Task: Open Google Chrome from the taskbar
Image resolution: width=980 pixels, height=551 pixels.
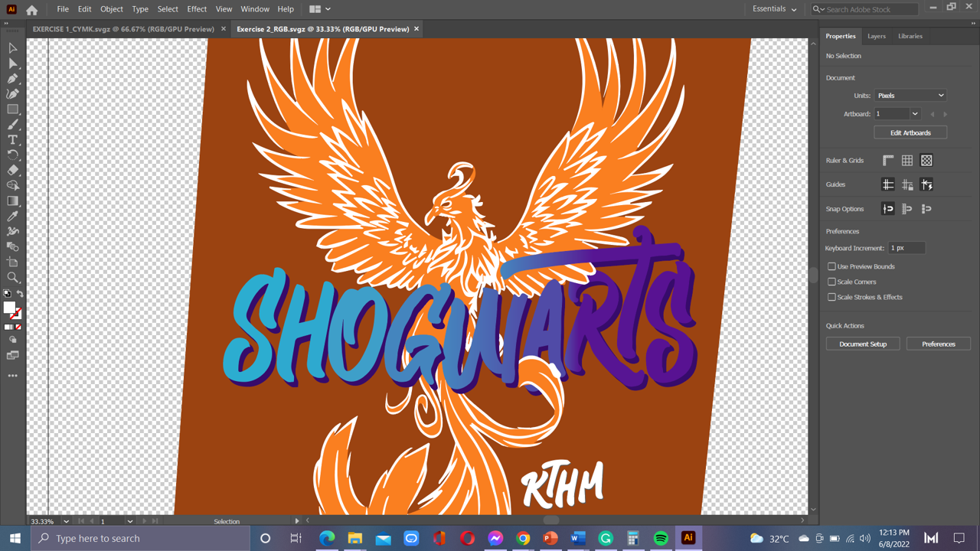Action: click(523, 538)
